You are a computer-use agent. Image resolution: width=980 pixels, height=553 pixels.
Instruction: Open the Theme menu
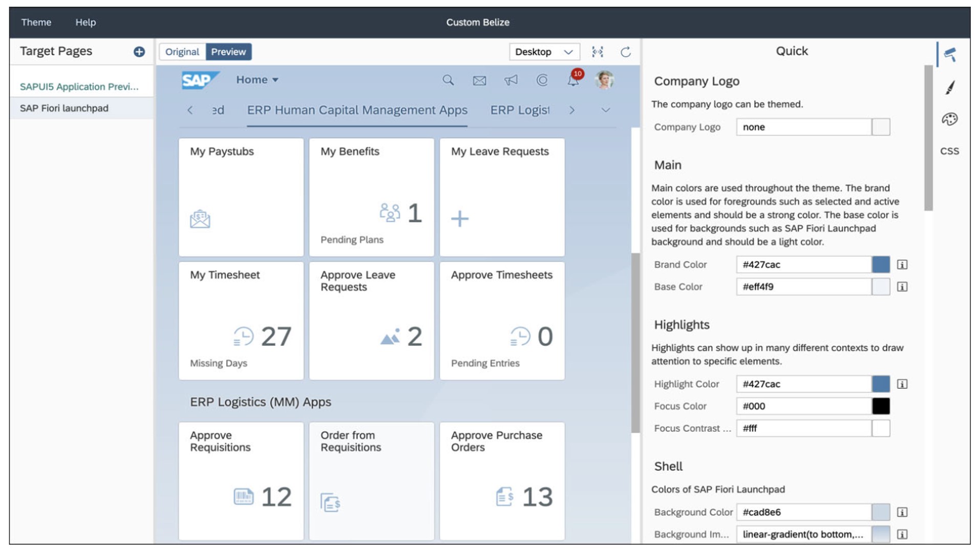(36, 22)
